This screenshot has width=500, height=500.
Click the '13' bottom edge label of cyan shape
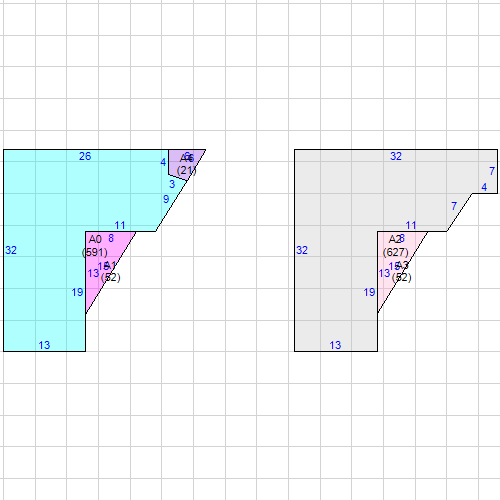[44, 345]
